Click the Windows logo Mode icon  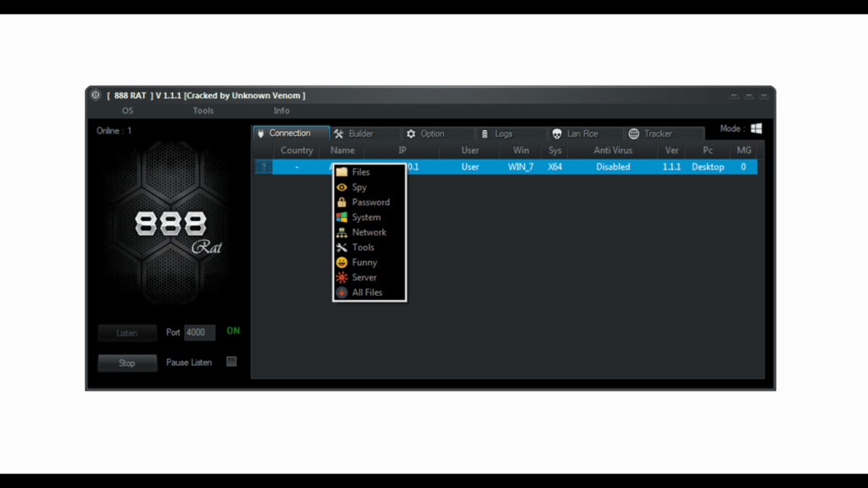[x=756, y=129]
